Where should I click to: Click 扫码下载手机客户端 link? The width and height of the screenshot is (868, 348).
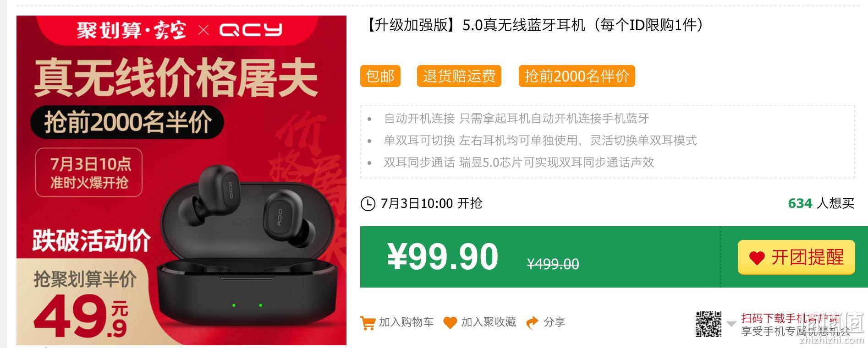(x=790, y=318)
